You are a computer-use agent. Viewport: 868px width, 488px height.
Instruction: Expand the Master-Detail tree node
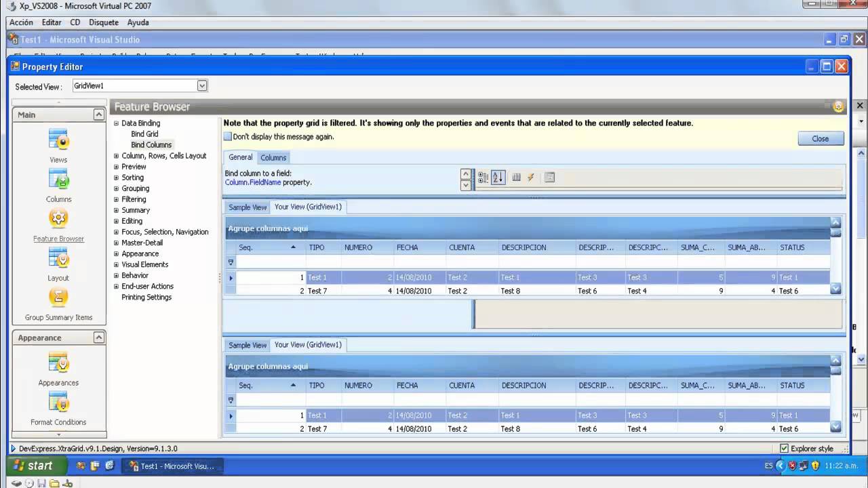point(116,243)
